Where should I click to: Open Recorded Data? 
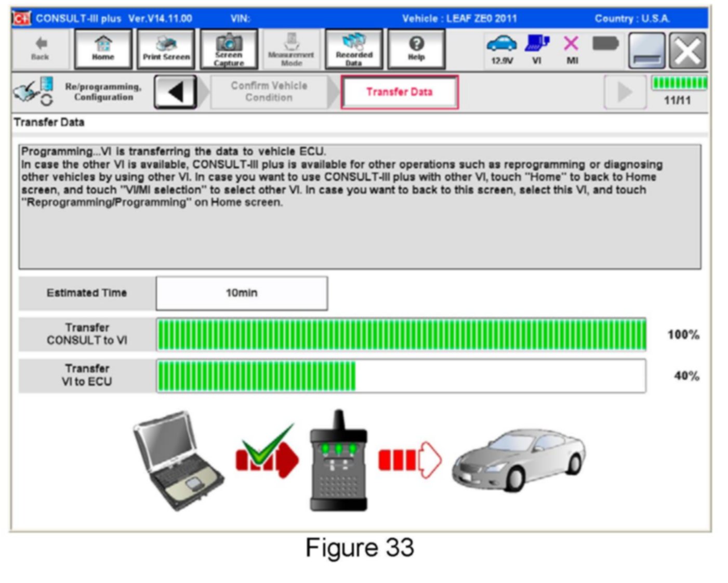pyautogui.click(x=354, y=49)
